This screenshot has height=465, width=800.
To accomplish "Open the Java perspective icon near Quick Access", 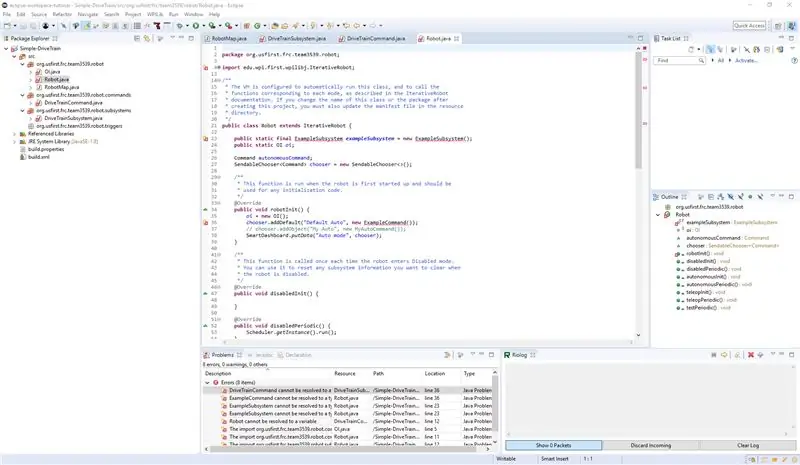I will [791, 26].
